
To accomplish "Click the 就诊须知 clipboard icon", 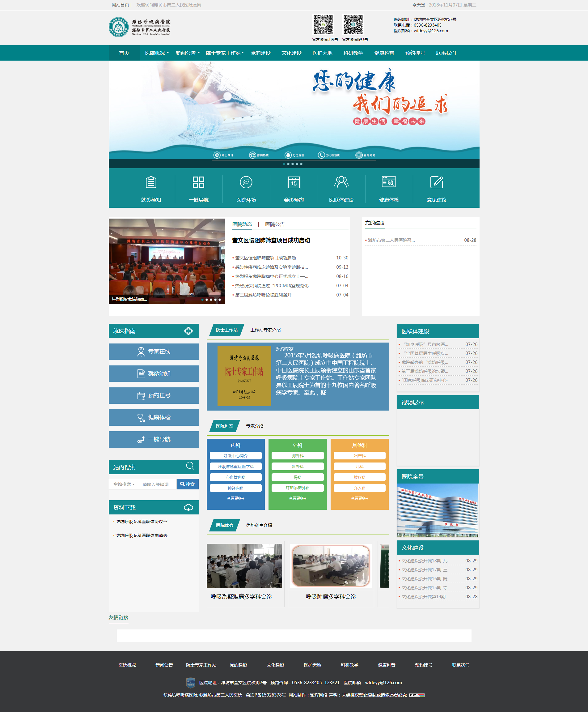I will (x=151, y=182).
